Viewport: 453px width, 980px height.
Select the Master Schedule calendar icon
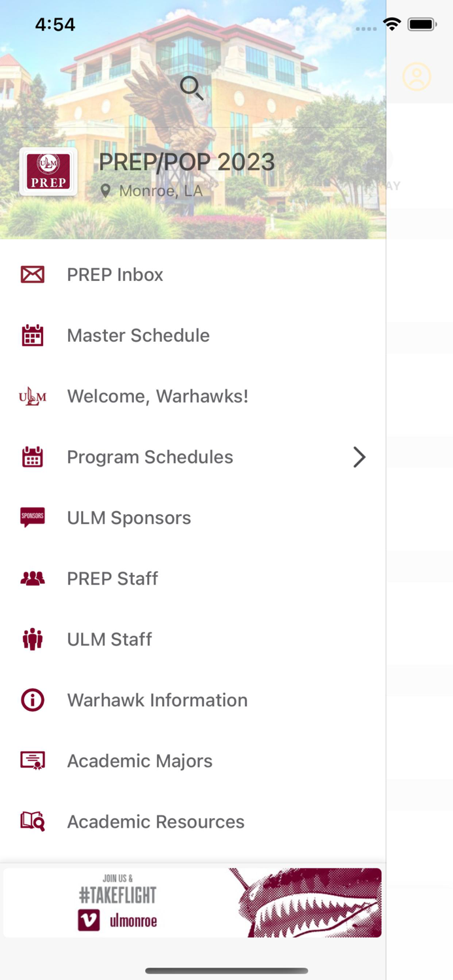point(32,335)
